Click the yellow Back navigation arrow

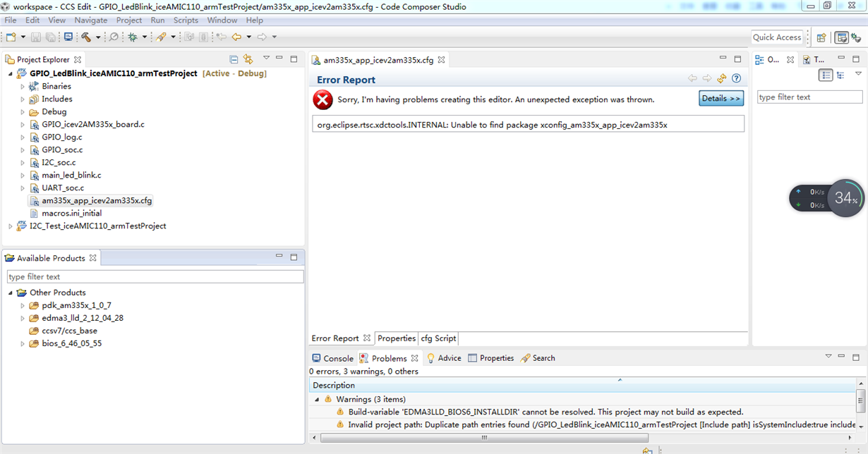click(x=236, y=37)
